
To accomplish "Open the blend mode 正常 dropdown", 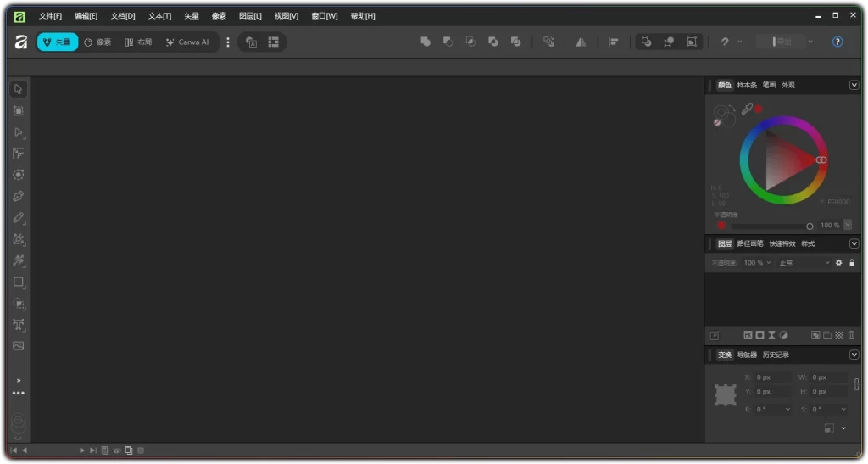I will point(804,262).
